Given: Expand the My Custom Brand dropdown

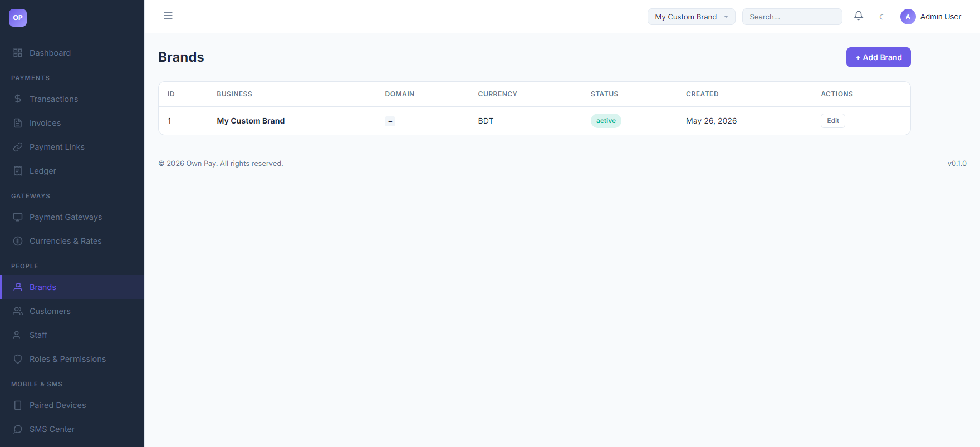Looking at the screenshot, I should click(692, 17).
